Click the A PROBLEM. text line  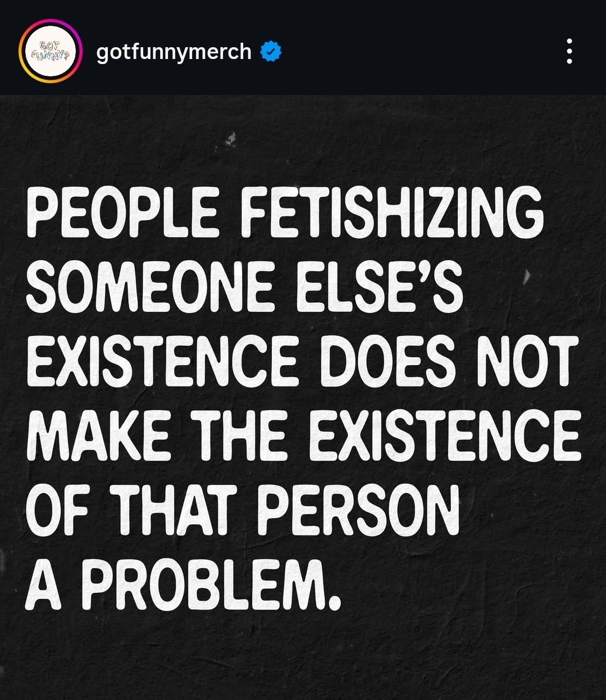point(183,584)
